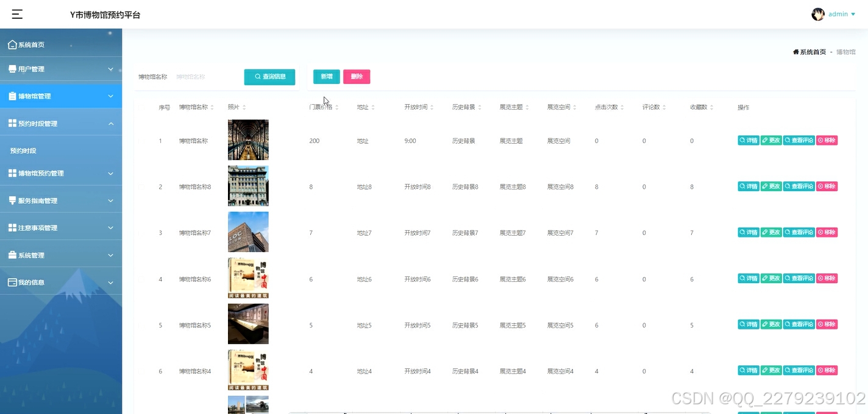Sort by 历史背景 column arrows
Image resolution: width=868 pixels, height=414 pixels.
(480, 107)
